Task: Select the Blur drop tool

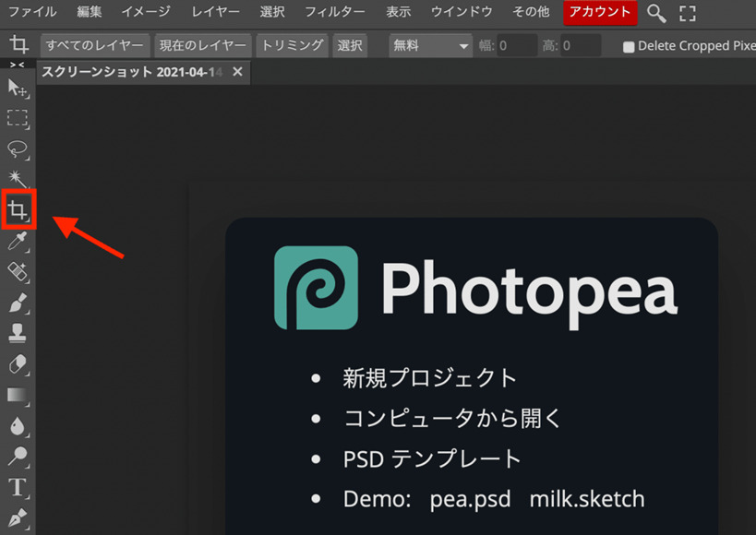Action: click(18, 426)
